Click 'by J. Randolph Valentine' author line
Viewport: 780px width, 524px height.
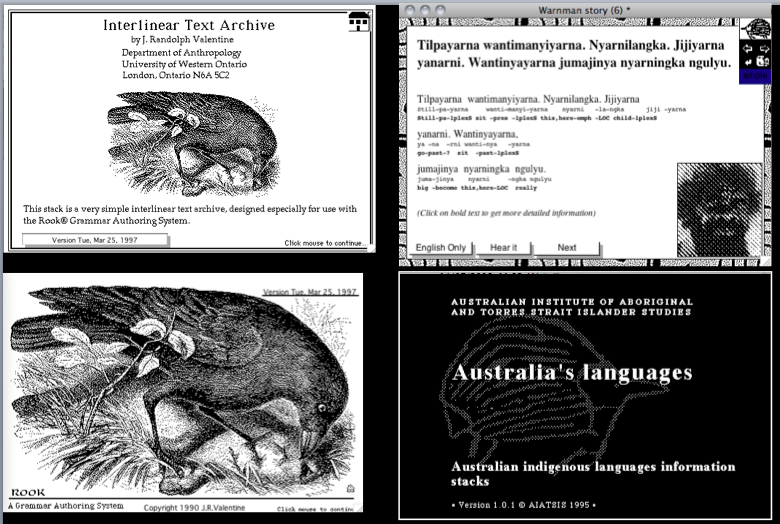tap(182, 39)
